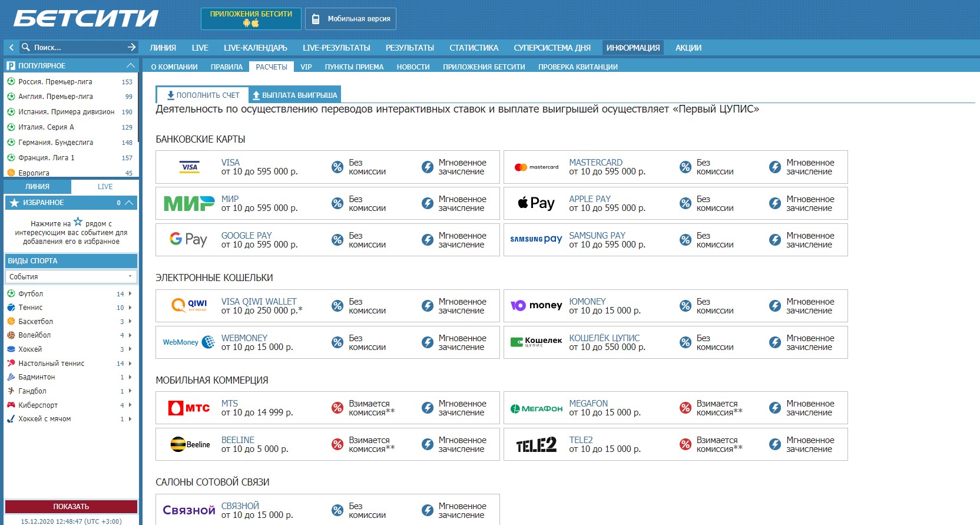
Task: Open the ЛИНИЯ menu item
Action: (163, 48)
